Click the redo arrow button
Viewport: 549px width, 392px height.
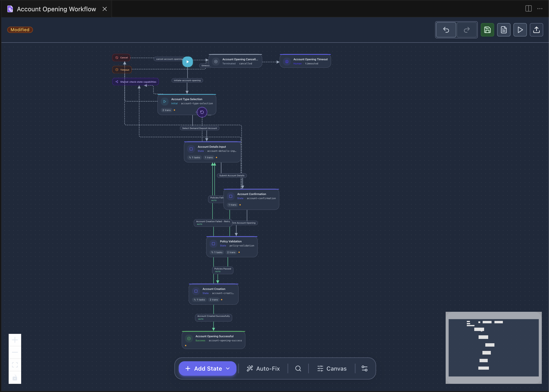(x=467, y=30)
